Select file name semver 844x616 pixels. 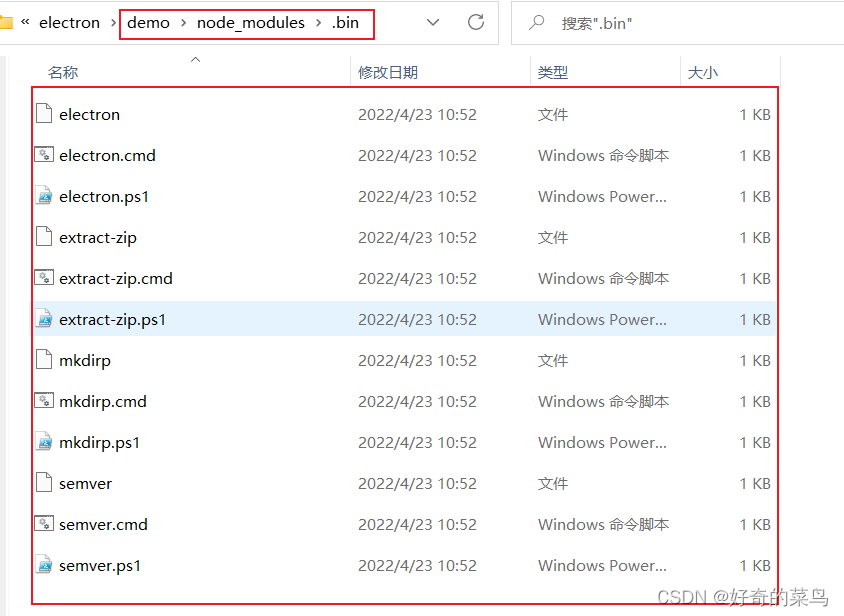[x=86, y=484]
